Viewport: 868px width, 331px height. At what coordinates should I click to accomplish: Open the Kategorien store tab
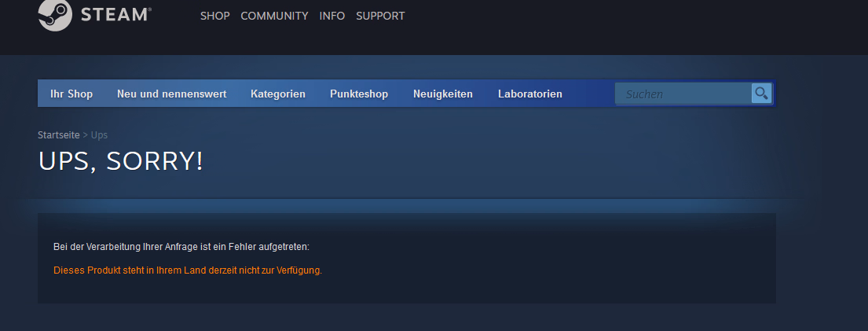[278, 94]
